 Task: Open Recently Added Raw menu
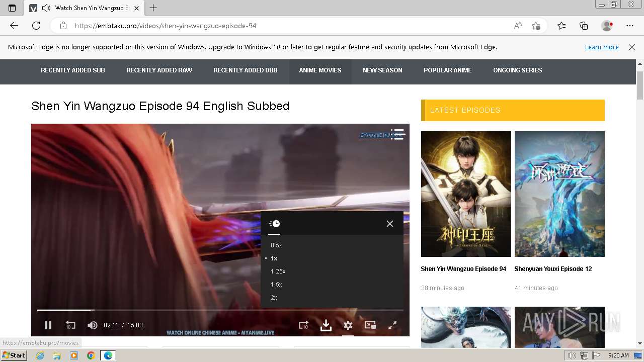(159, 70)
